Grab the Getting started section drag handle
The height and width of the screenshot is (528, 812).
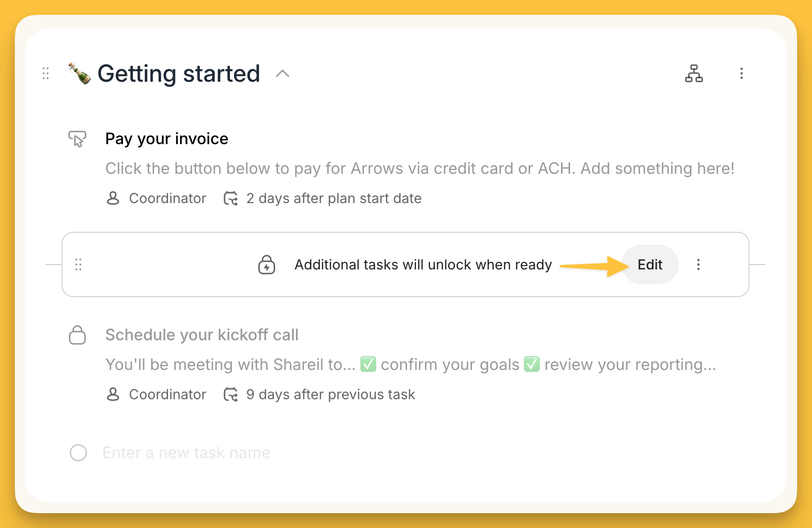[46, 73]
